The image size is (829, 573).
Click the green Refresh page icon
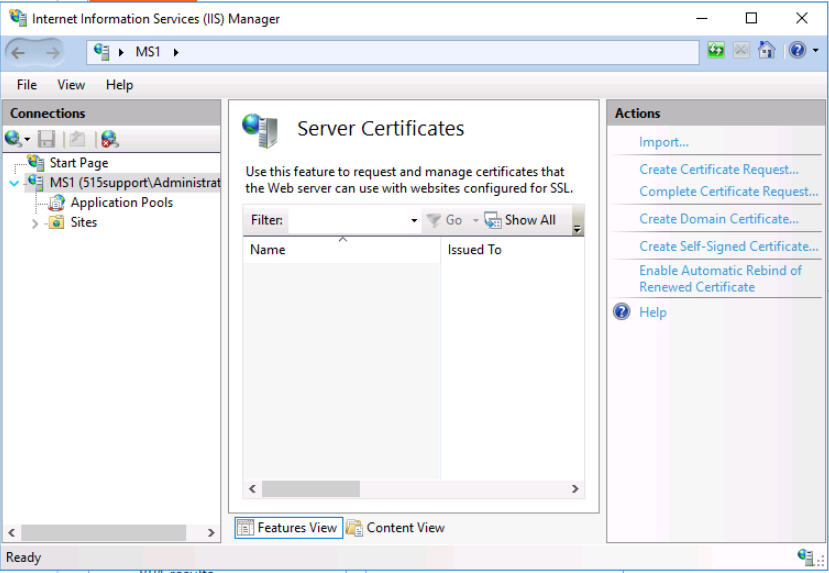coord(716,51)
